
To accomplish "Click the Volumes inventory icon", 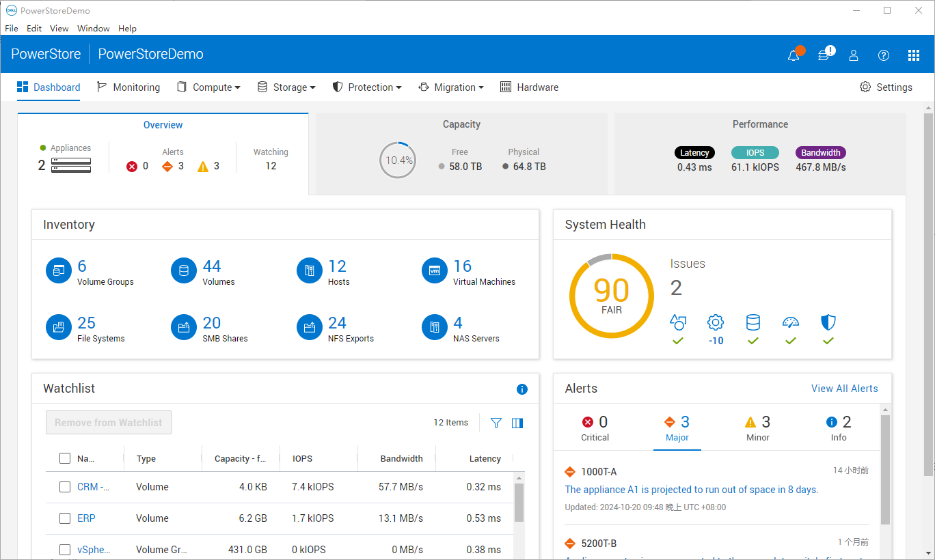I will (184, 271).
